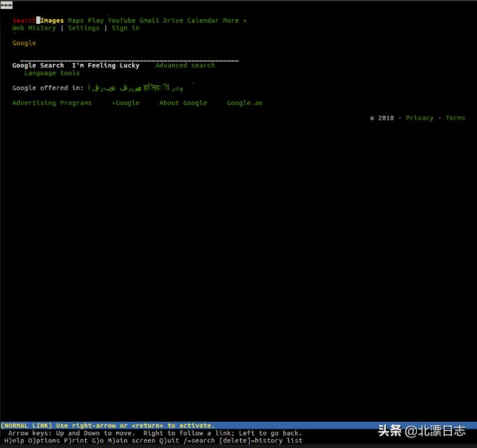Open the Calendar link
Viewport: 477px width, 448px height.
(x=203, y=20)
